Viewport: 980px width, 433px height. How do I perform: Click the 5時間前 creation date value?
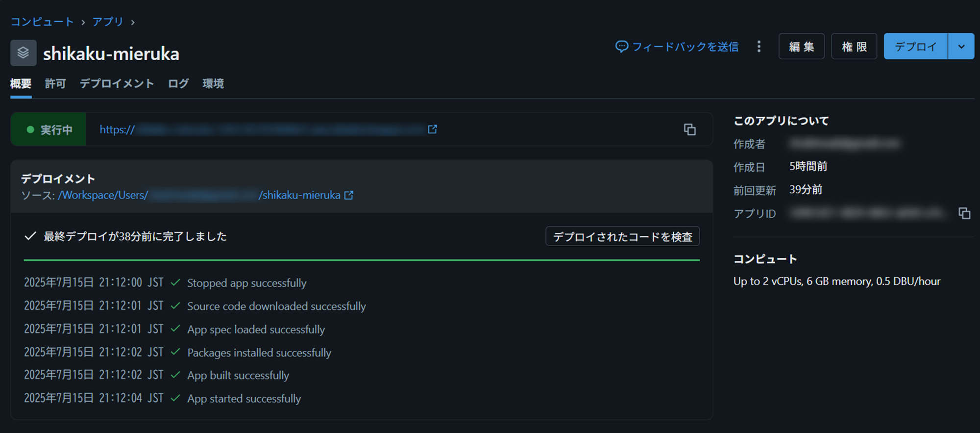(x=808, y=167)
